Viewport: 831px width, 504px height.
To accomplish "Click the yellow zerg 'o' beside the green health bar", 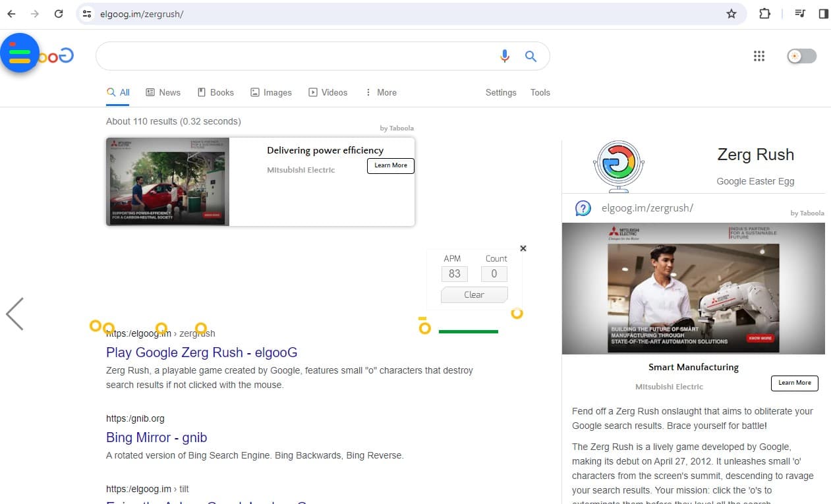I will click(424, 327).
